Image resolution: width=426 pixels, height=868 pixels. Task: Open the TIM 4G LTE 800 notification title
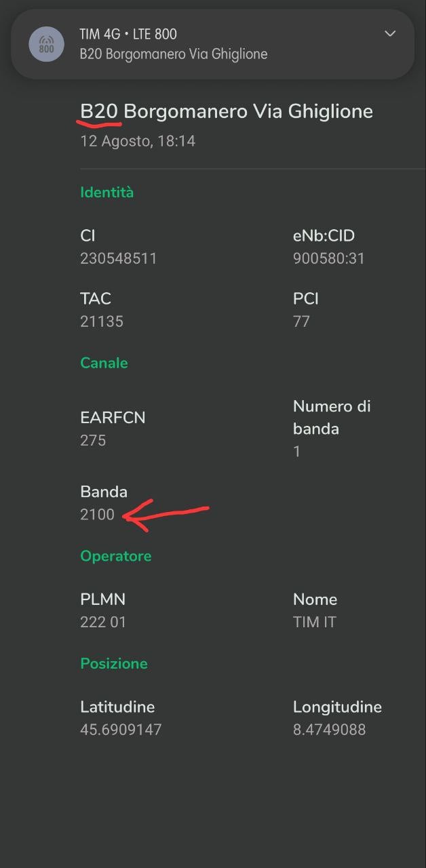coord(128,34)
